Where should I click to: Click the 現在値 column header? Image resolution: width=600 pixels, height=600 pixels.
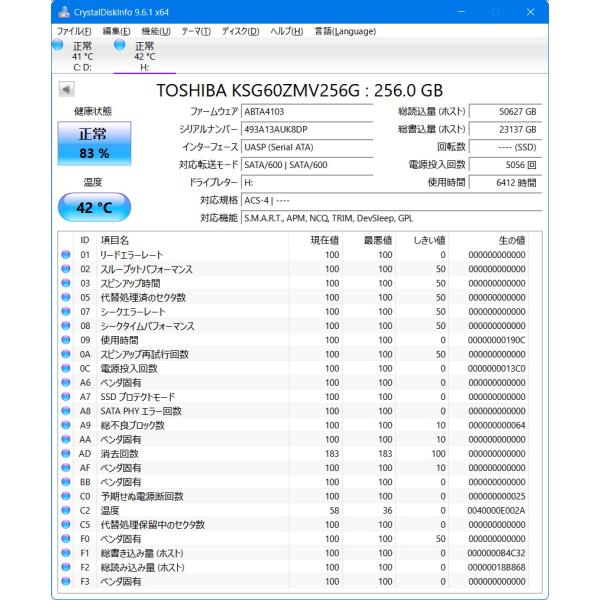click(315, 240)
